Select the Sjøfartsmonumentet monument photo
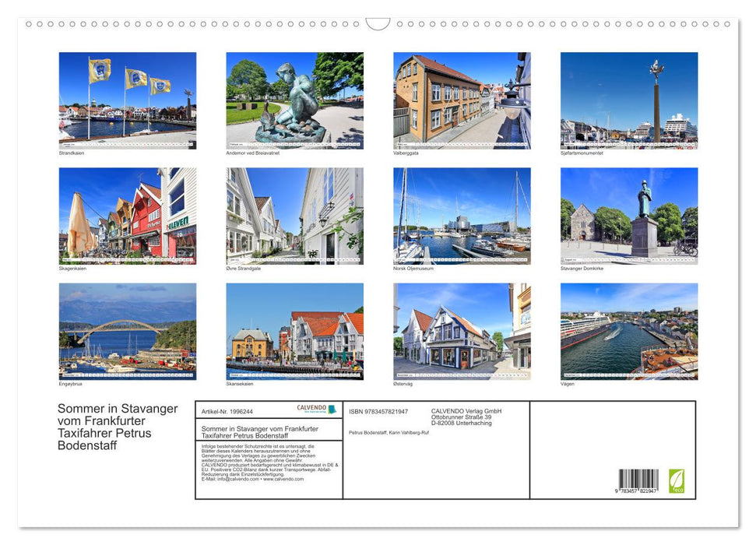756x545 pixels. coord(628,100)
